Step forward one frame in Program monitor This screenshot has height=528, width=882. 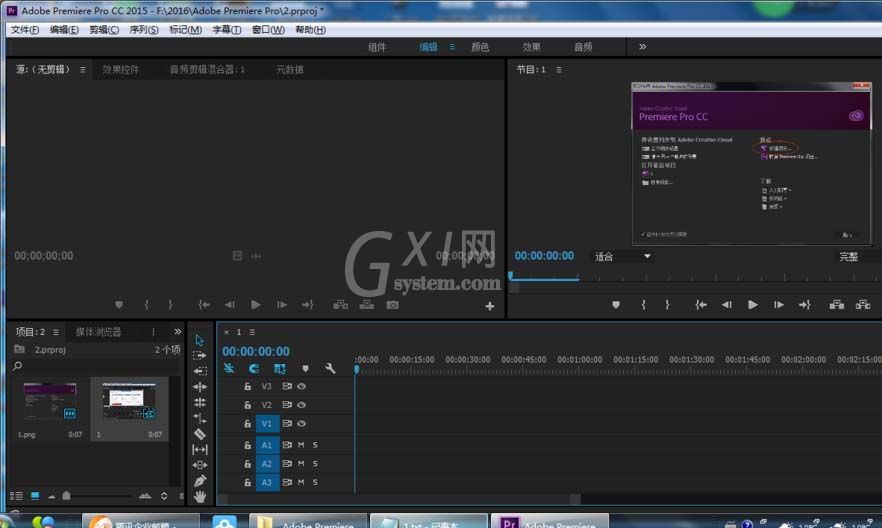pyautogui.click(x=778, y=305)
